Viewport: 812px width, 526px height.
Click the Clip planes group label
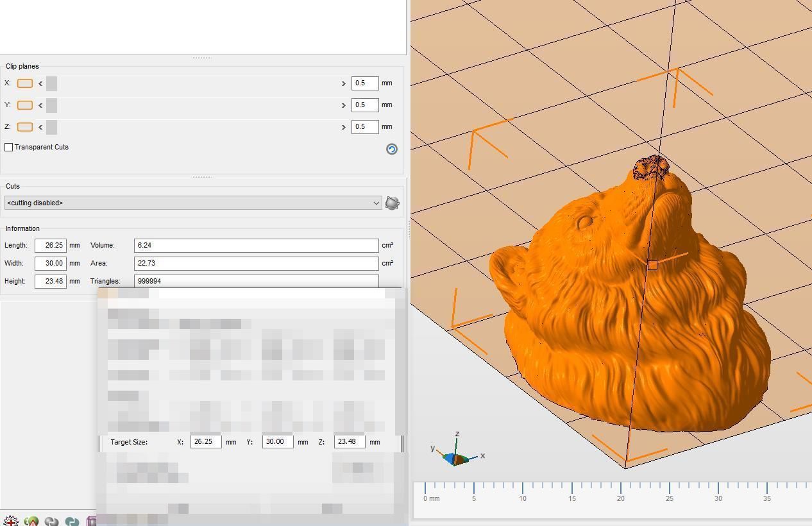(x=22, y=67)
